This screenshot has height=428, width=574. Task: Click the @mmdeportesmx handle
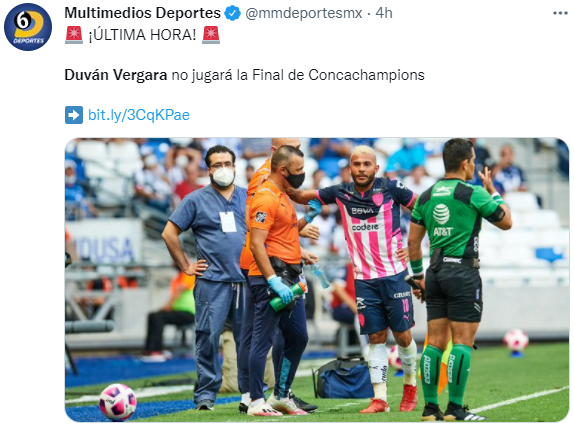click(x=303, y=13)
